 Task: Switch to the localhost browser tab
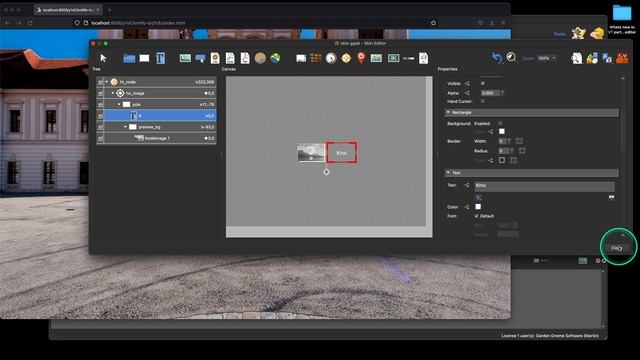tap(68, 9)
